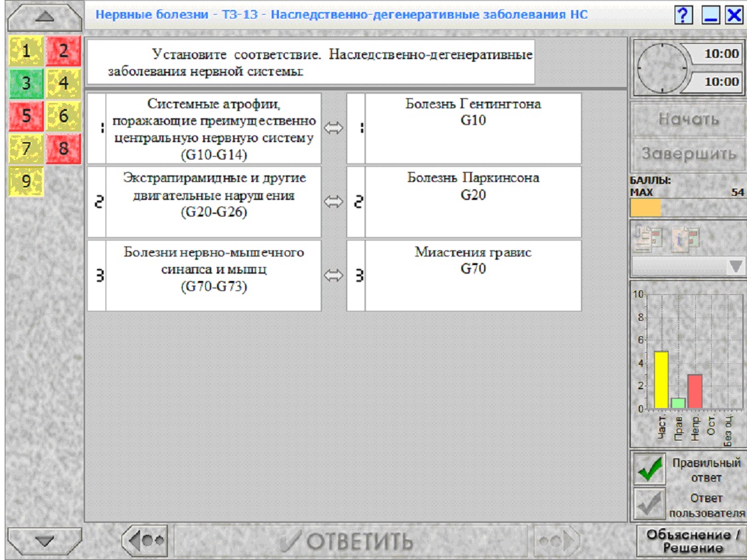
Task: Click number 3 label of Миастения гравис
Action: (357, 276)
